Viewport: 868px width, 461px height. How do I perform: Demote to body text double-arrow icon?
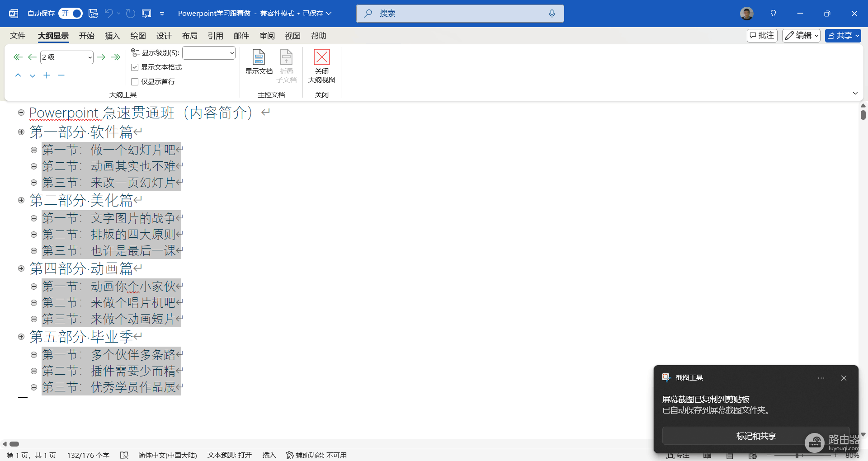[x=116, y=57]
